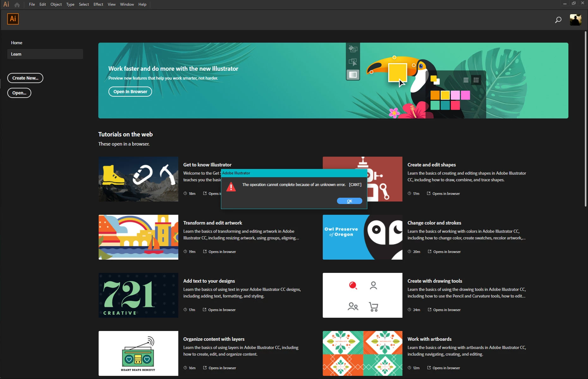Click the Tutorials on the web heading
The image size is (588, 379).
click(x=126, y=134)
